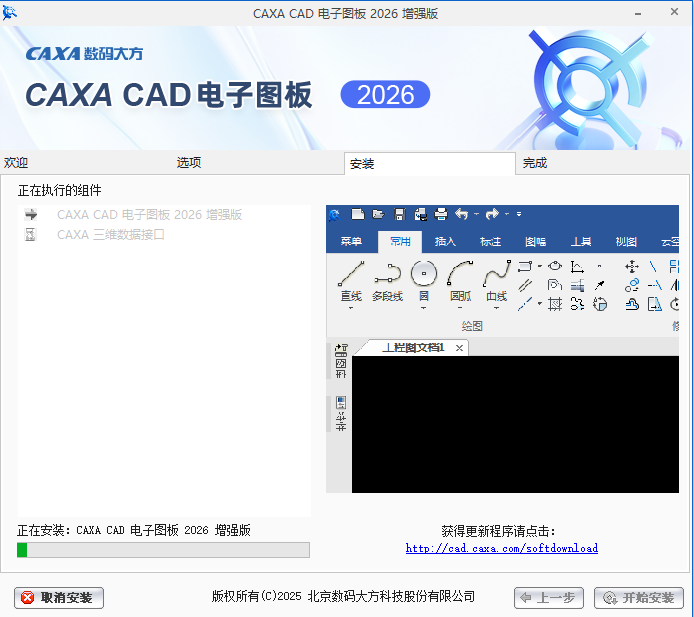The image size is (694, 617).
Task: Expand the 圆 tool dropdown arrow in preview
Action: [x=424, y=308]
